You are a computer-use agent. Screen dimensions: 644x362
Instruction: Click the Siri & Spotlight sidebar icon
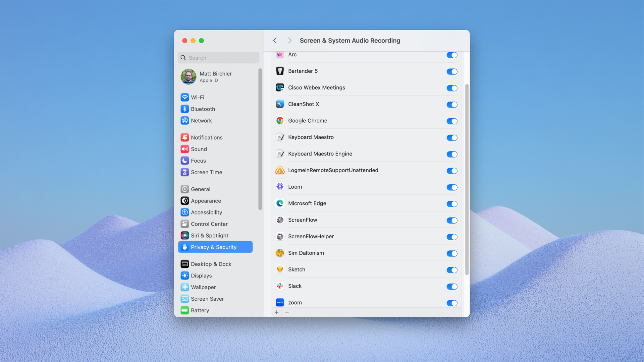(x=184, y=236)
